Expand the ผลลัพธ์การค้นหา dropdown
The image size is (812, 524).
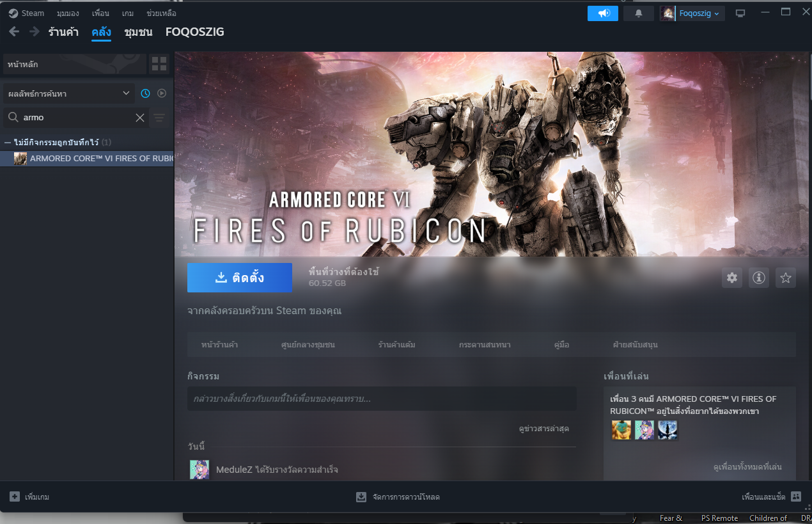pyautogui.click(x=69, y=93)
